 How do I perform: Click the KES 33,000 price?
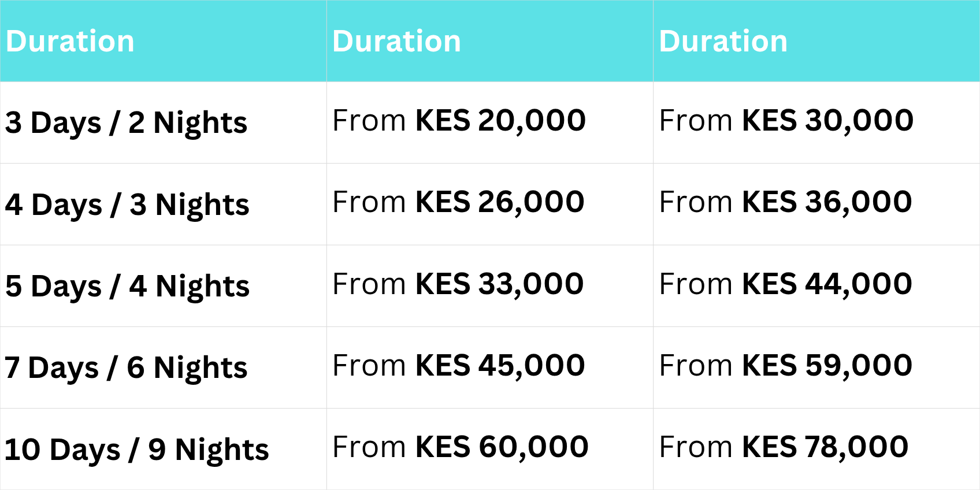500,284
